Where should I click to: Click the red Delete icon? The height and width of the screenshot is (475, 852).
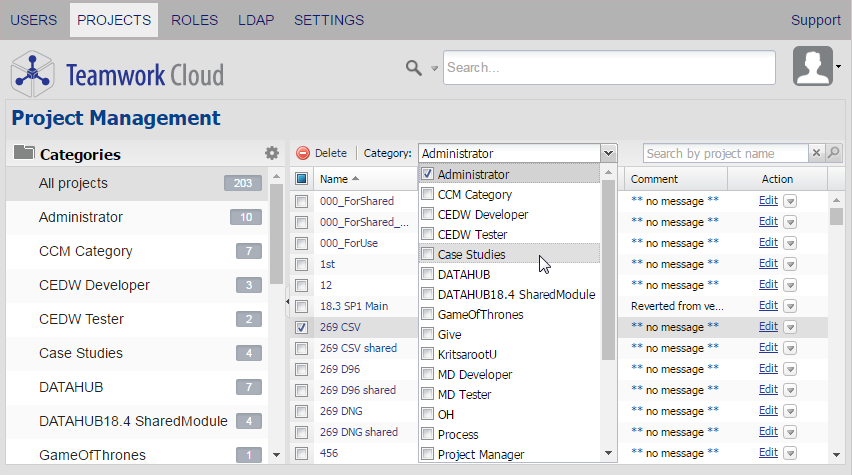coord(303,154)
